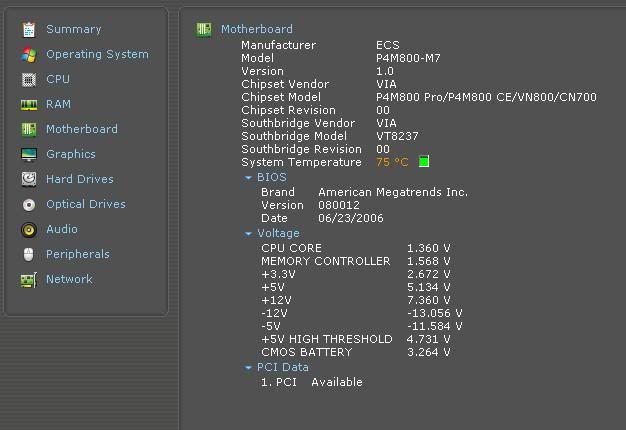Image resolution: width=626 pixels, height=430 pixels.
Task: View Hard Drives details
Action: [x=79, y=179]
